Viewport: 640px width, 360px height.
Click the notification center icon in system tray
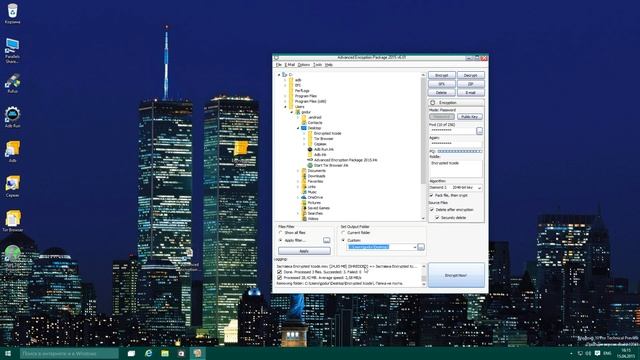pyautogui.click(x=597, y=353)
